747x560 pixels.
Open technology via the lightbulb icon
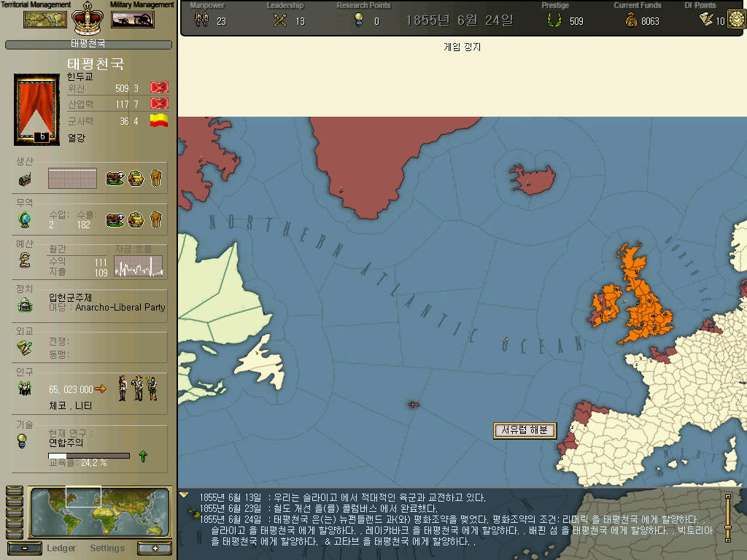(x=21, y=441)
